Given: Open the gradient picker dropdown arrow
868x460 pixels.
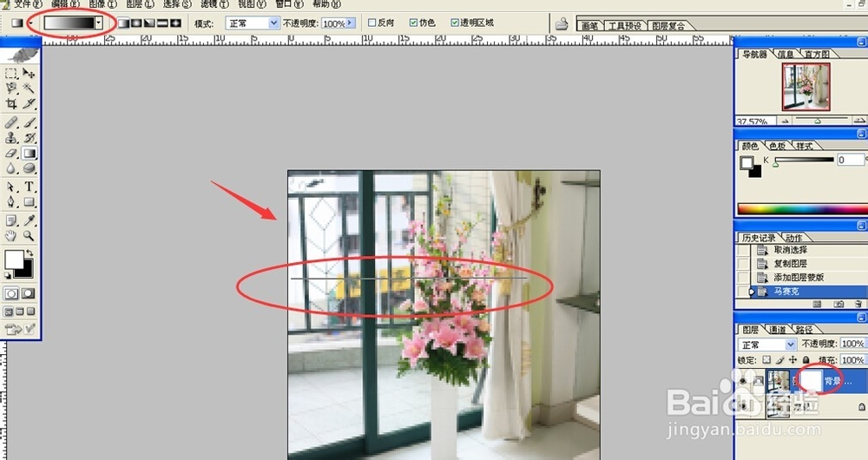Looking at the screenshot, I should click(99, 23).
